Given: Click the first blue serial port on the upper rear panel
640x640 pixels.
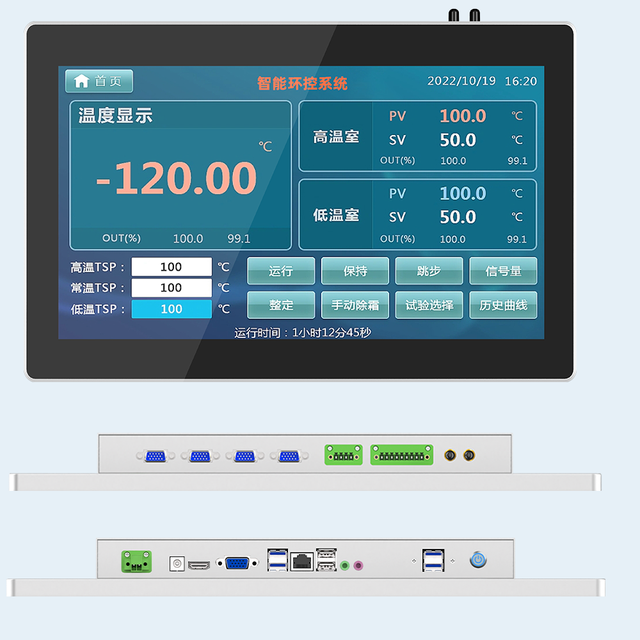Looking at the screenshot, I should [156, 456].
